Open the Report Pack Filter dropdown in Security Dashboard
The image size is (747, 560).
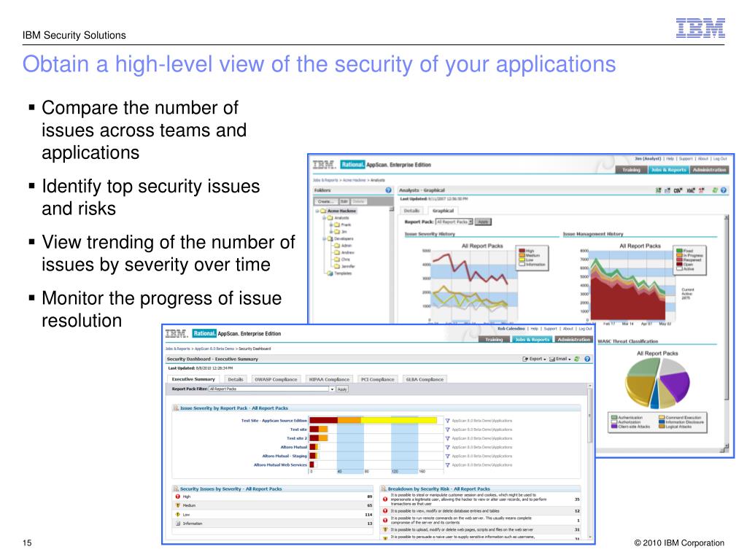pyautogui.click(x=271, y=389)
